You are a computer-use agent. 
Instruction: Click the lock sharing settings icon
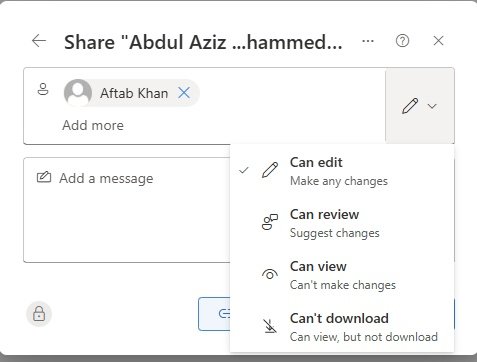pos(39,314)
